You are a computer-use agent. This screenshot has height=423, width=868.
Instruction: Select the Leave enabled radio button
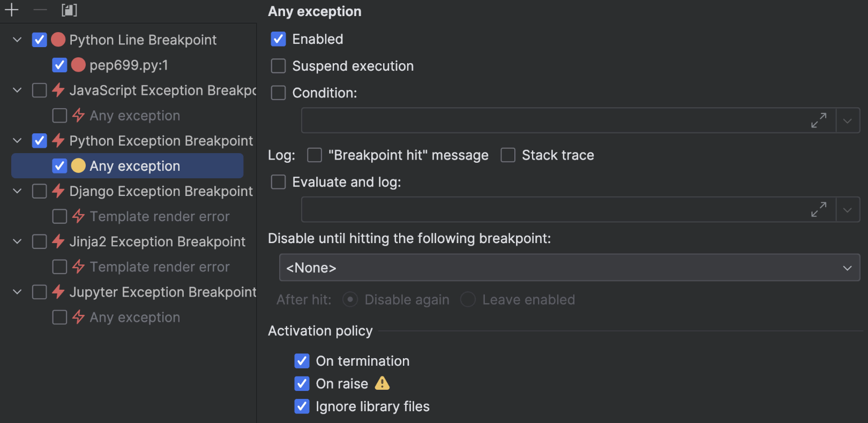point(468,300)
